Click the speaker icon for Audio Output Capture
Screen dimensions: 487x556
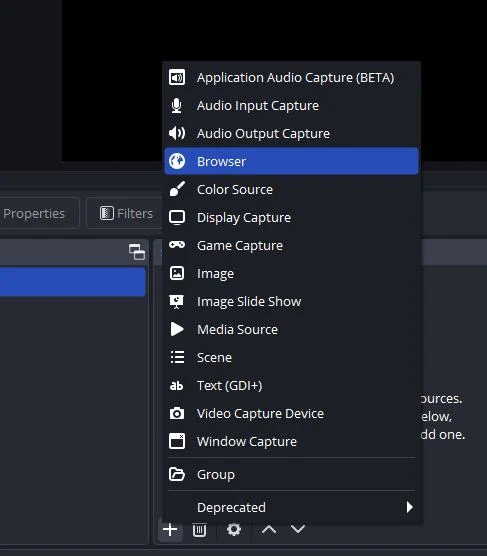177,133
